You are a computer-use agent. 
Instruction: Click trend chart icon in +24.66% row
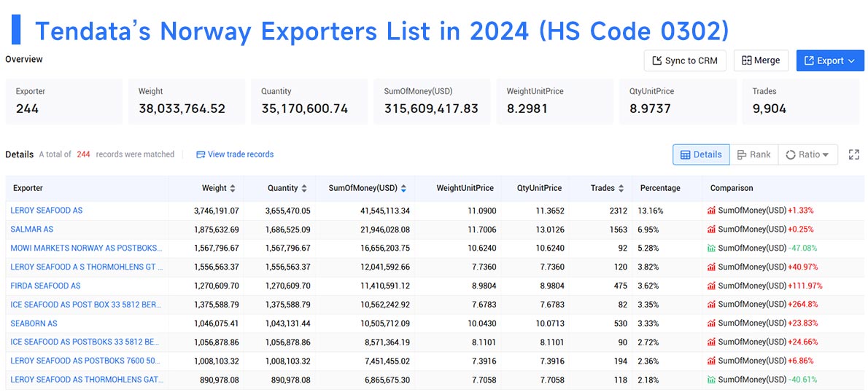711,342
